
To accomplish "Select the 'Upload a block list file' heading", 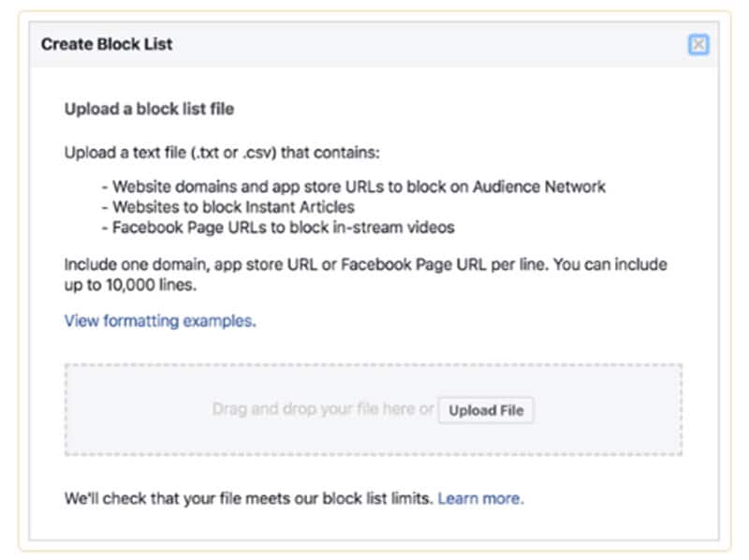I will click(149, 110).
